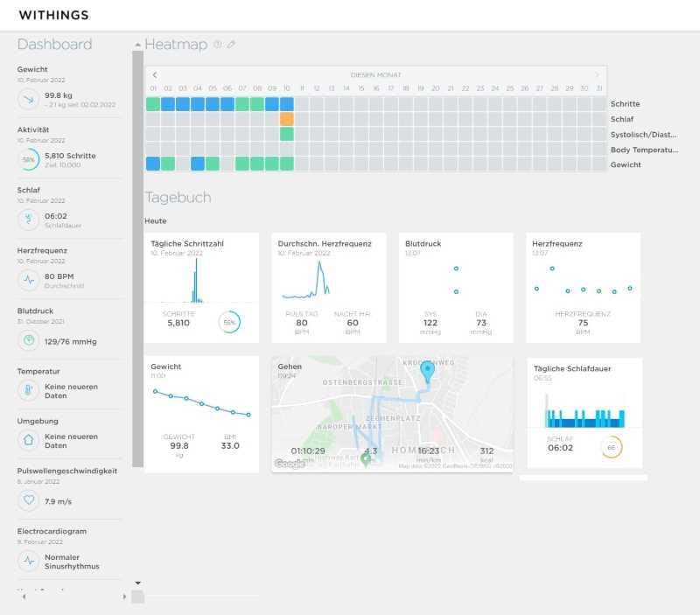Select the Schritte heatmap cell for day 07
Viewport: 700px width, 615px height.
click(x=242, y=104)
